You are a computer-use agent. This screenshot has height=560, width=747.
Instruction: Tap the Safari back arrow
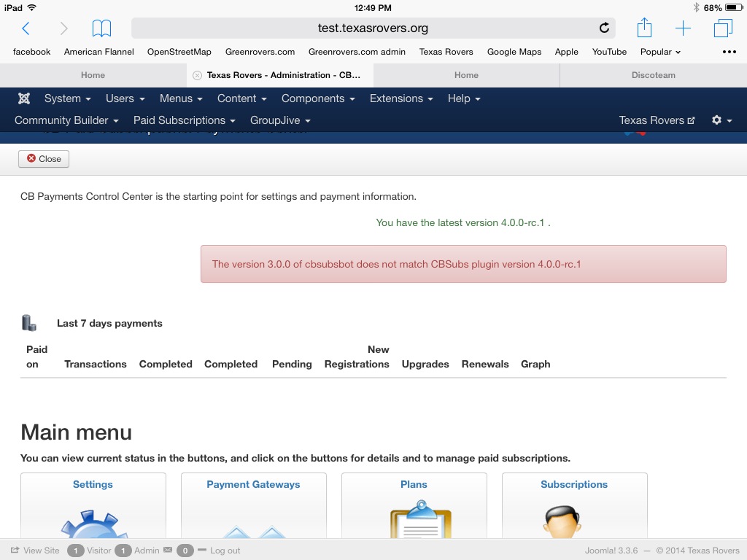point(26,28)
